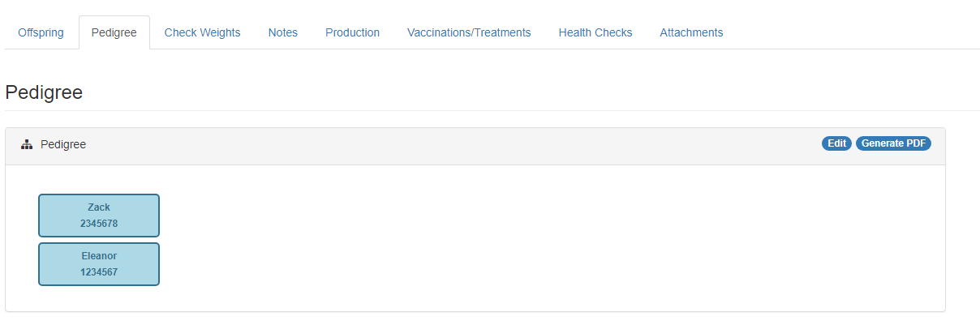Open the Offspring tab
This screenshot has width=980, height=329.
[x=41, y=32]
